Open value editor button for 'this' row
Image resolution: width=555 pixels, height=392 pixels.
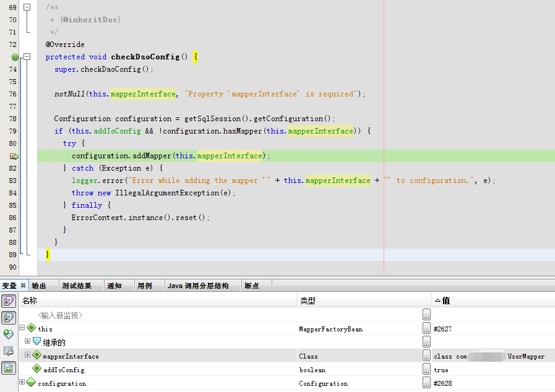tap(426, 328)
